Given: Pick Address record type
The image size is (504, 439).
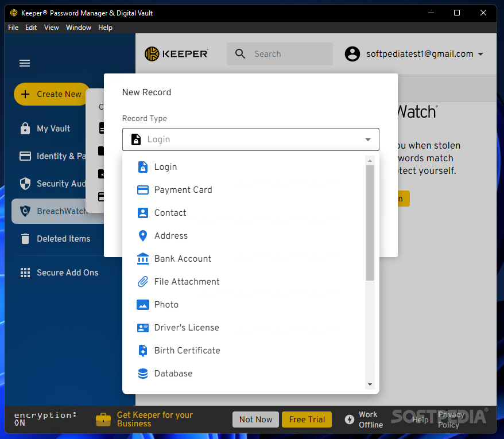Looking at the screenshot, I should click(243, 236).
